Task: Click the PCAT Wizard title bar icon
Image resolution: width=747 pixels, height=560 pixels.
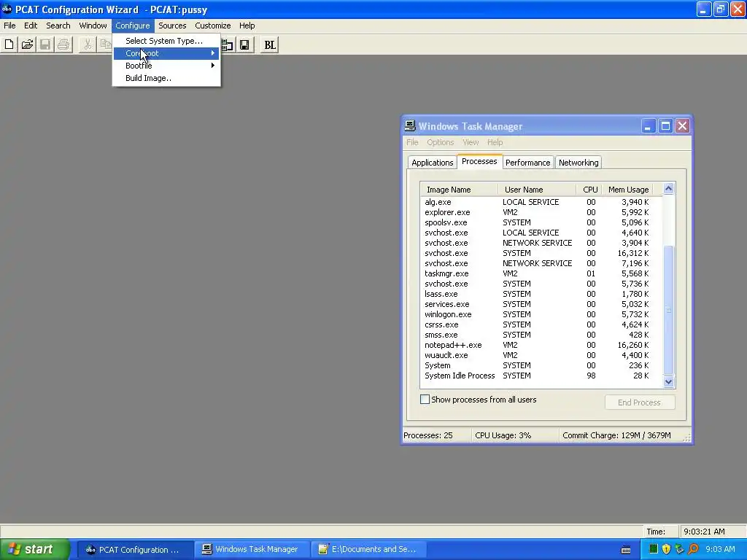Action: pos(7,9)
